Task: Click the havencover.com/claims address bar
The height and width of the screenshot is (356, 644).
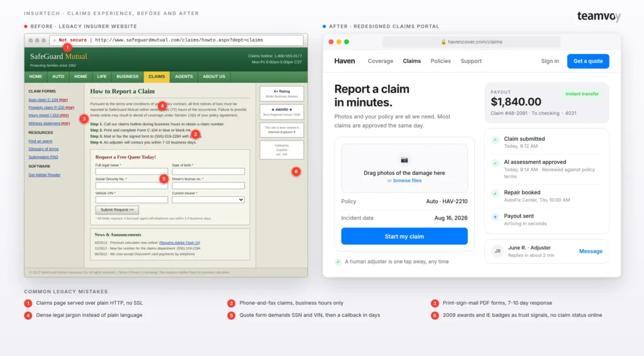Action: (472, 42)
